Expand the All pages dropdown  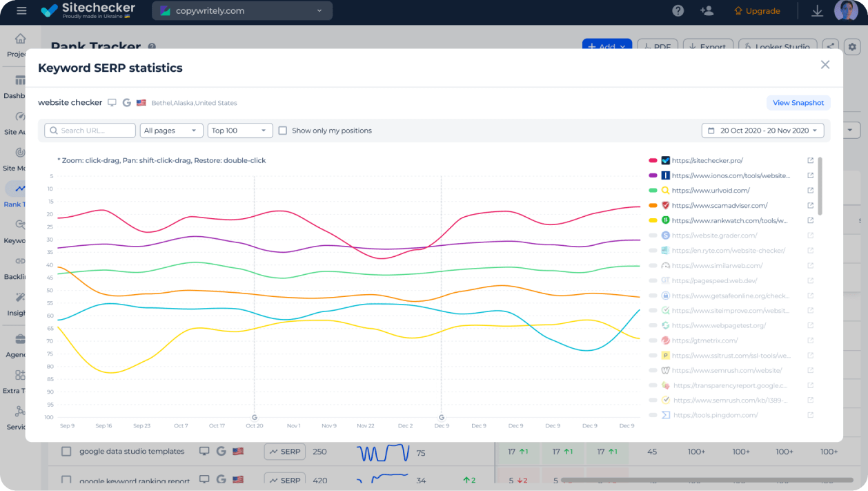click(x=171, y=131)
